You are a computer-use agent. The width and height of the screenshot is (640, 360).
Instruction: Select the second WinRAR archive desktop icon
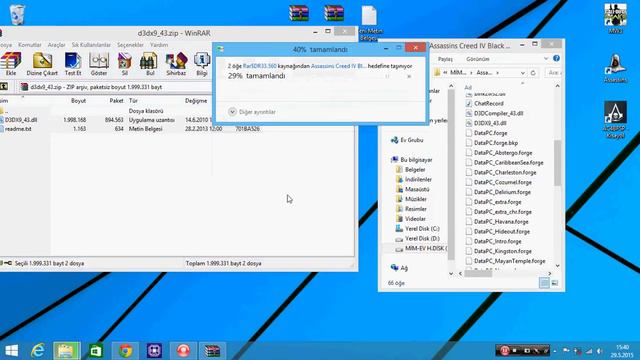click(x=334, y=13)
